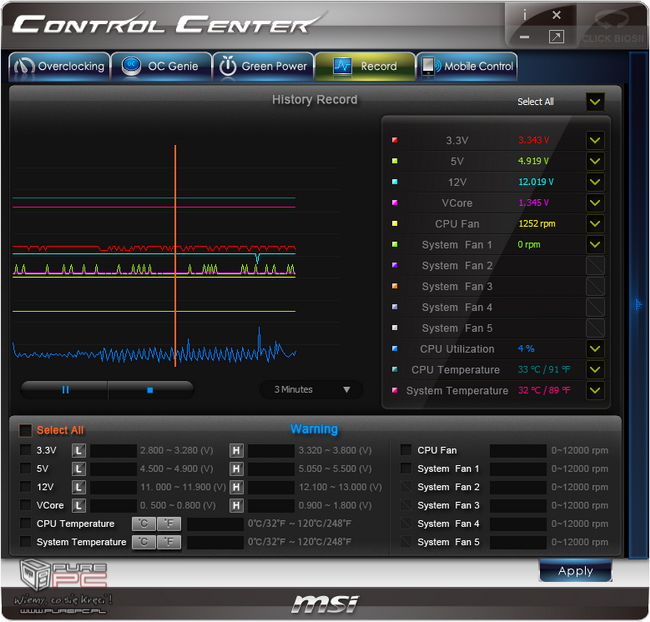Click the L low-limit icon for 5V
Viewport: 650px width, 622px height.
tap(79, 469)
